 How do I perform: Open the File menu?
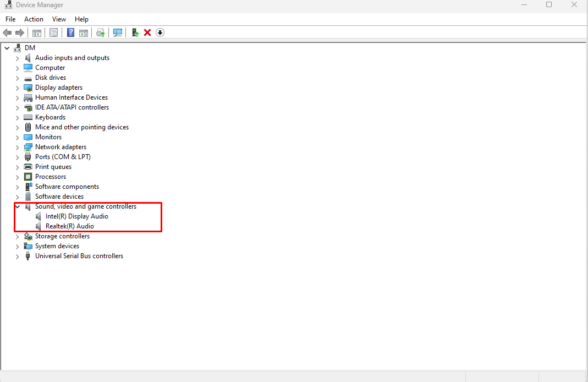click(10, 19)
